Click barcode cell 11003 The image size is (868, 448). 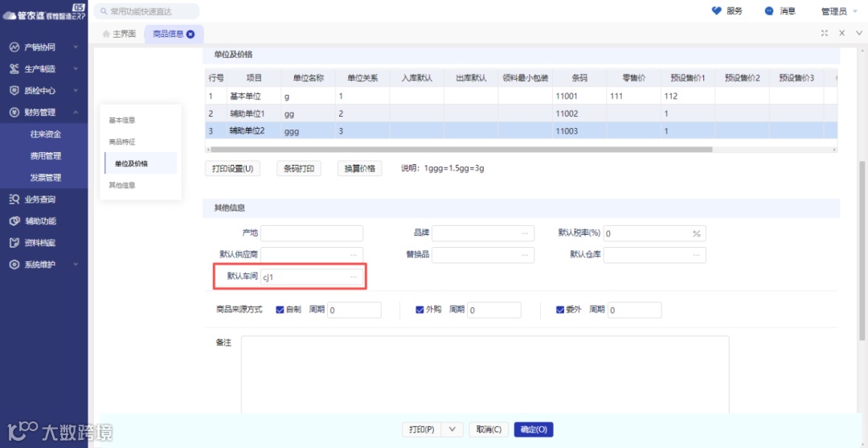tap(579, 131)
